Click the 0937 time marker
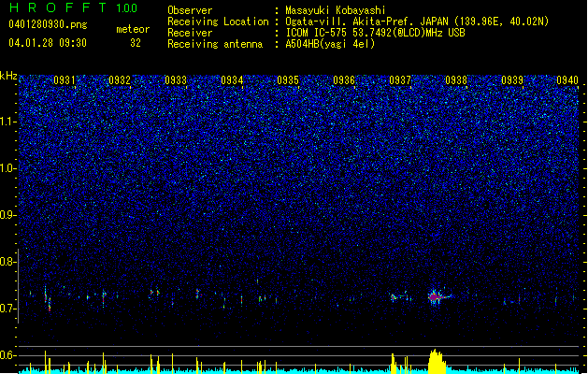 tap(400, 79)
